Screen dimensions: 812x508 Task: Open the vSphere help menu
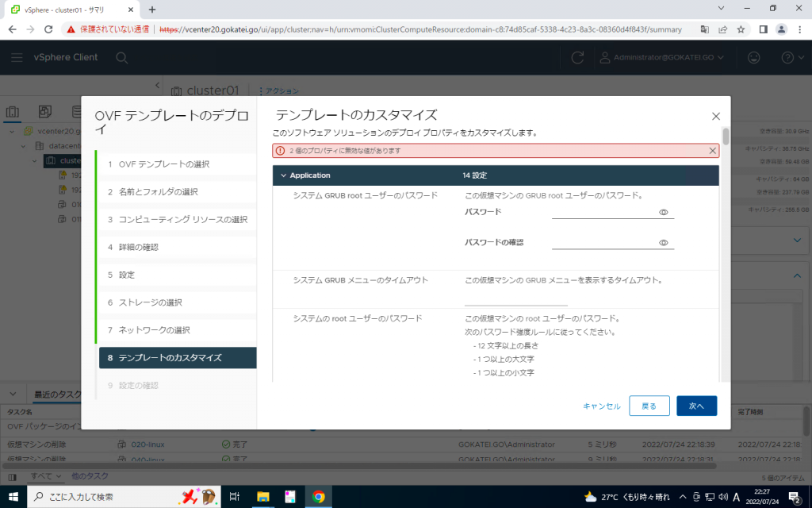point(786,57)
